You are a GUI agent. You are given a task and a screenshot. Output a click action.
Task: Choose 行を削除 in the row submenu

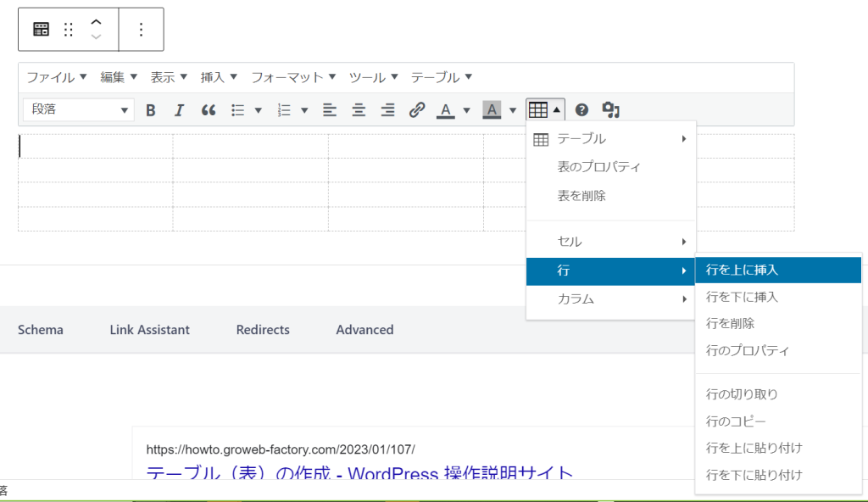point(730,323)
